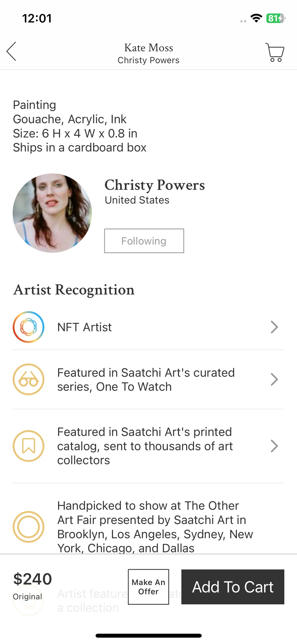Tap the printed catalog bookmark icon
297x644 pixels.
point(29,446)
